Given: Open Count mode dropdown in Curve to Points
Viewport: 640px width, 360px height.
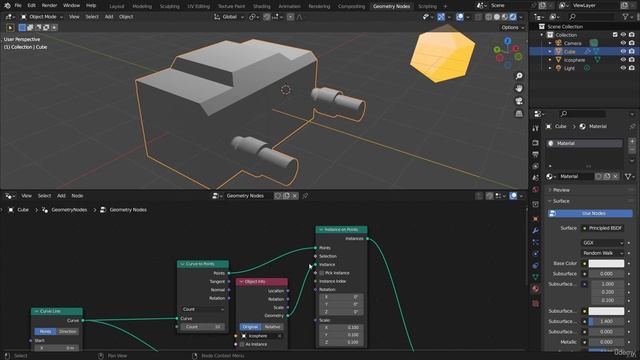Looking at the screenshot, I should (203, 309).
